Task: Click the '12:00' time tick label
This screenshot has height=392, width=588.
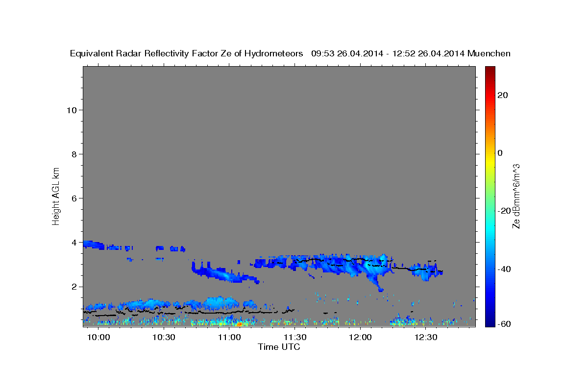Action: (x=361, y=338)
